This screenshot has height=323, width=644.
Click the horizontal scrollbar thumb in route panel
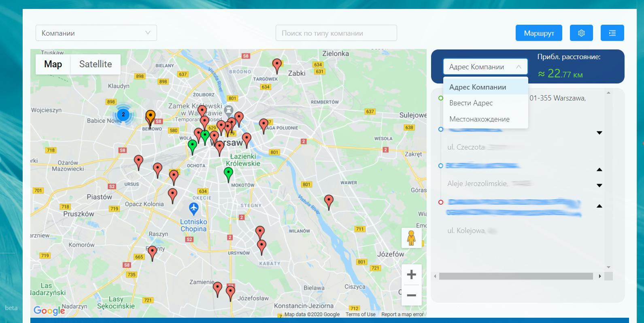(516, 276)
